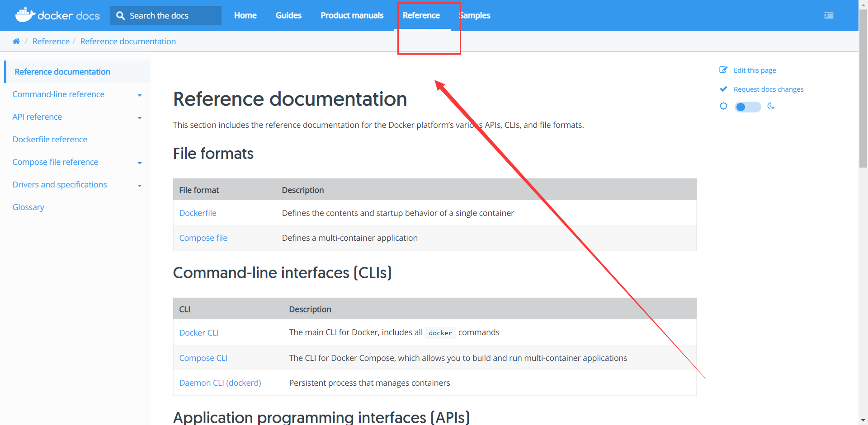Open the Guides nav tab

pos(288,15)
